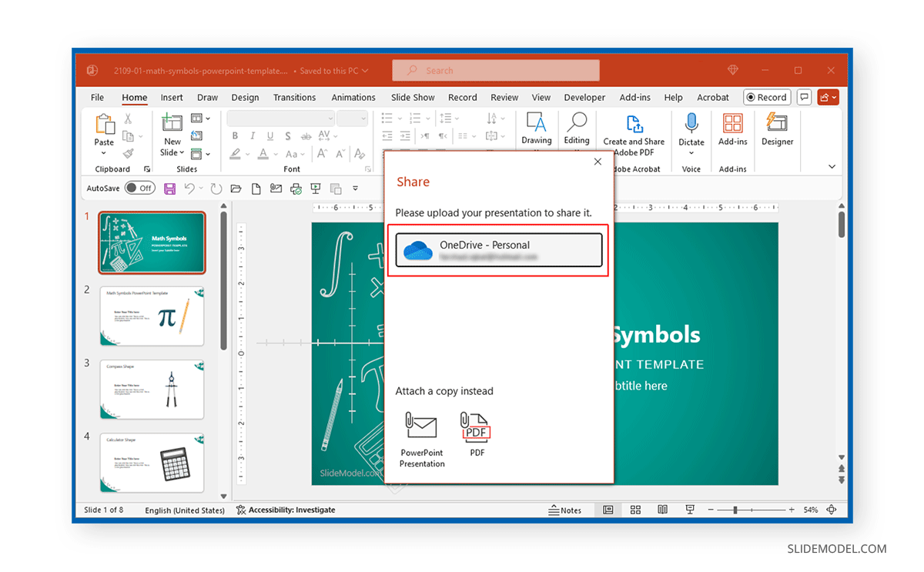Click the zoom slider handle
The width and height of the screenshot is (924, 572).
click(735, 510)
